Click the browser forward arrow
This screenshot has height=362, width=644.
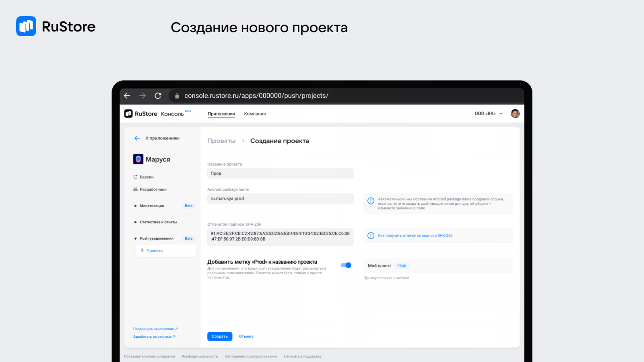tap(142, 96)
